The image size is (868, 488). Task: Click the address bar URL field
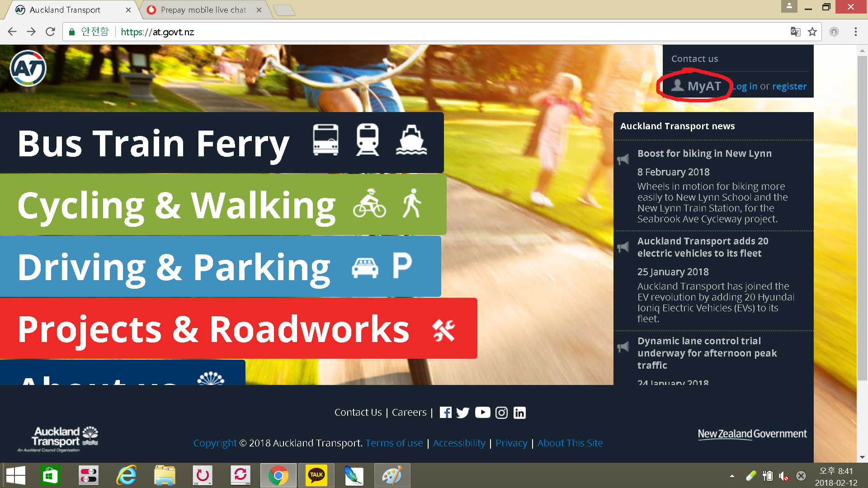[x=407, y=32]
